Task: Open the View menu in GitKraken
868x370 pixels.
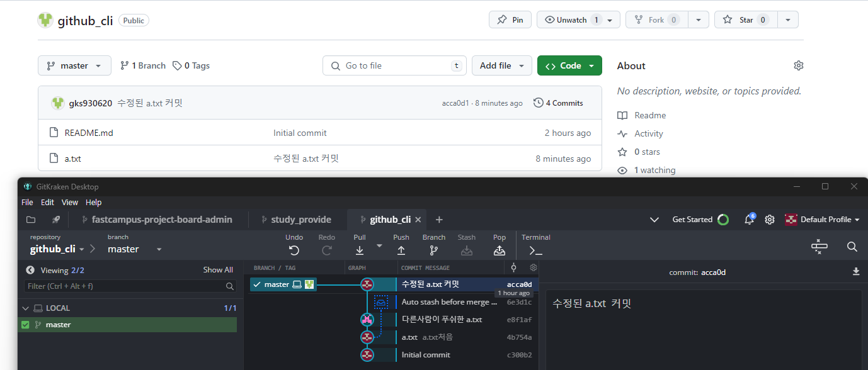Action: [70, 203]
